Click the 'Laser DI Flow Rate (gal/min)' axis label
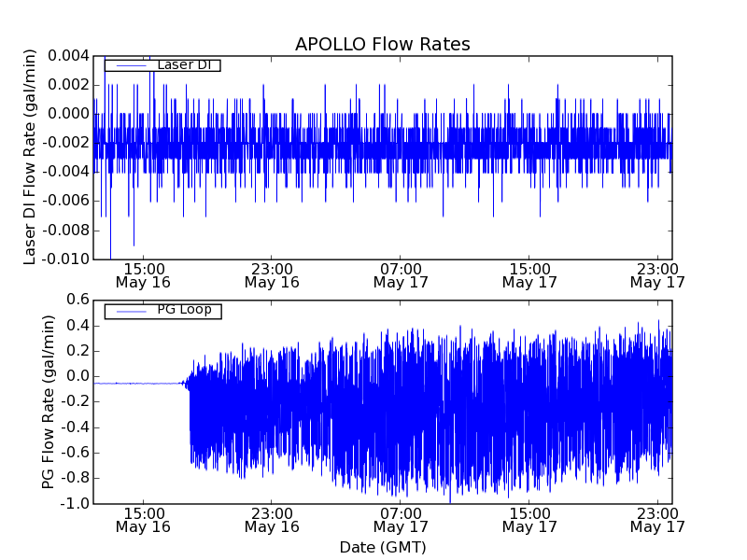The image size is (747, 560). (x=31, y=157)
